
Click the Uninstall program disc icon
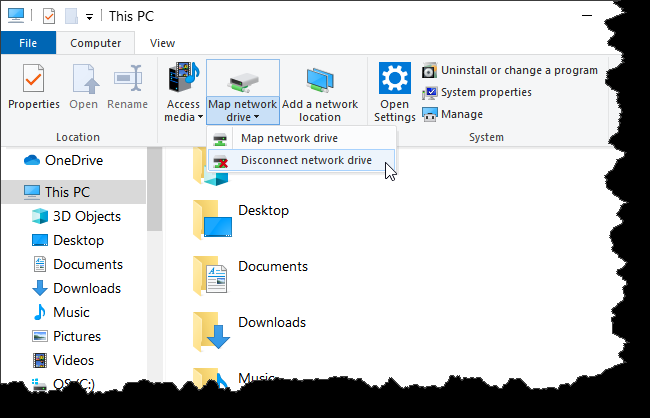429,71
